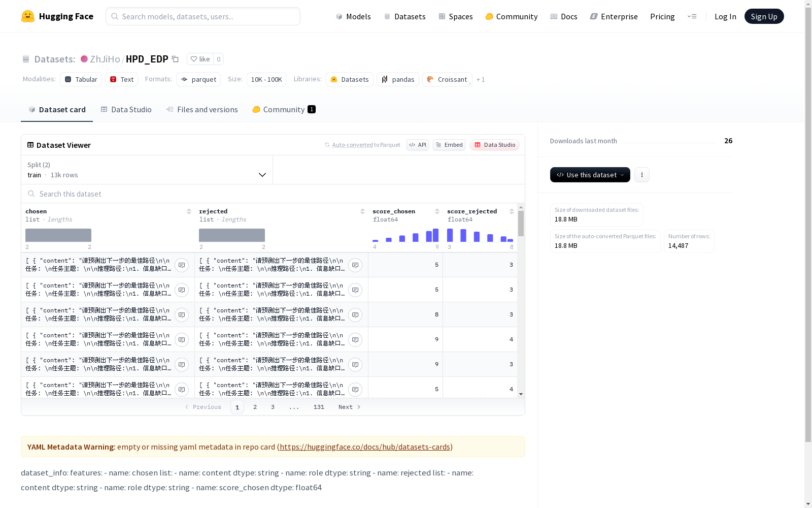Expand chat preview in fourth rejected row
The height and width of the screenshot is (508, 812).
(x=355, y=340)
